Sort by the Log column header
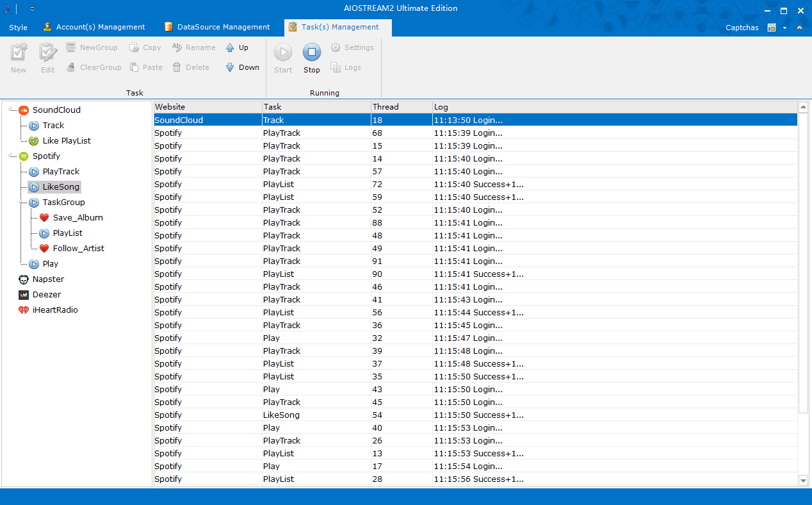Image resolution: width=812 pixels, height=505 pixels. [615, 107]
